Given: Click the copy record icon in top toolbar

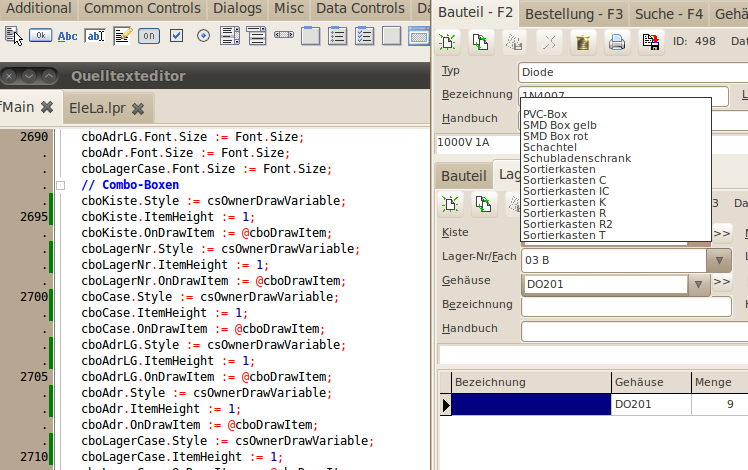Looking at the screenshot, I should [481, 42].
